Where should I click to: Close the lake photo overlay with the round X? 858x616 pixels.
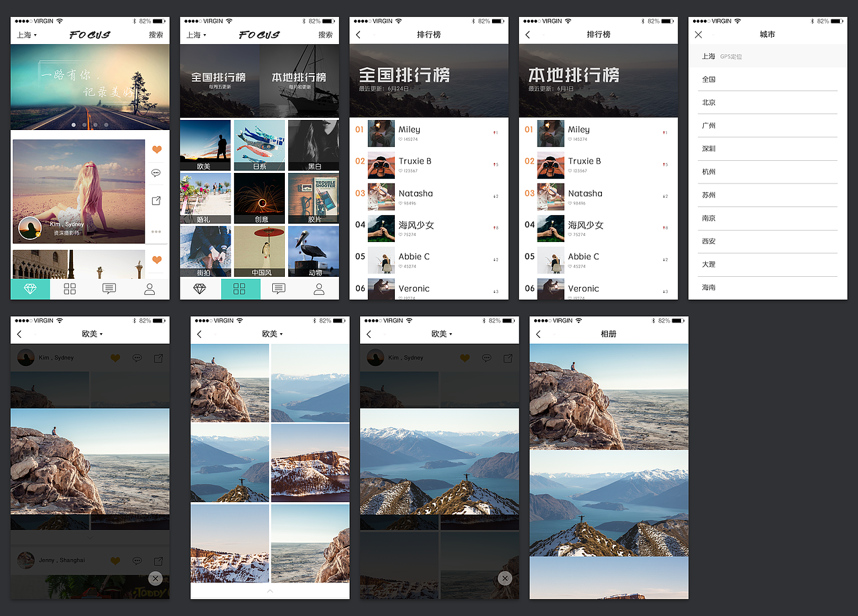click(505, 578)
